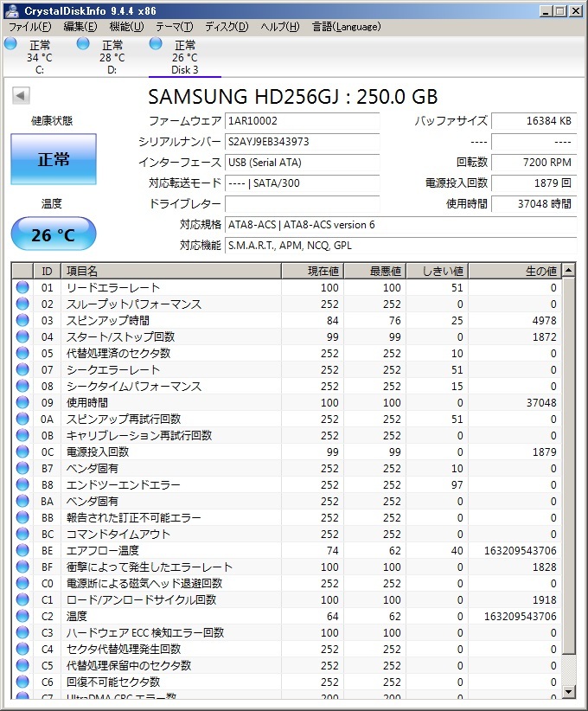Image resolution: width=588 pixels, height=711 pixels.
Task: Open the ディスク(D) menu
Action: (227, 27)
